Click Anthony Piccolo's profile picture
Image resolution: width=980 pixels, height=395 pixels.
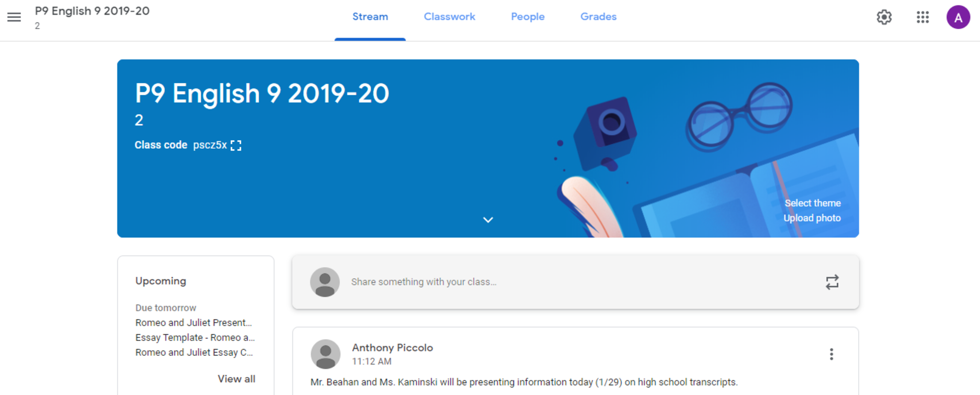point(325,354)
